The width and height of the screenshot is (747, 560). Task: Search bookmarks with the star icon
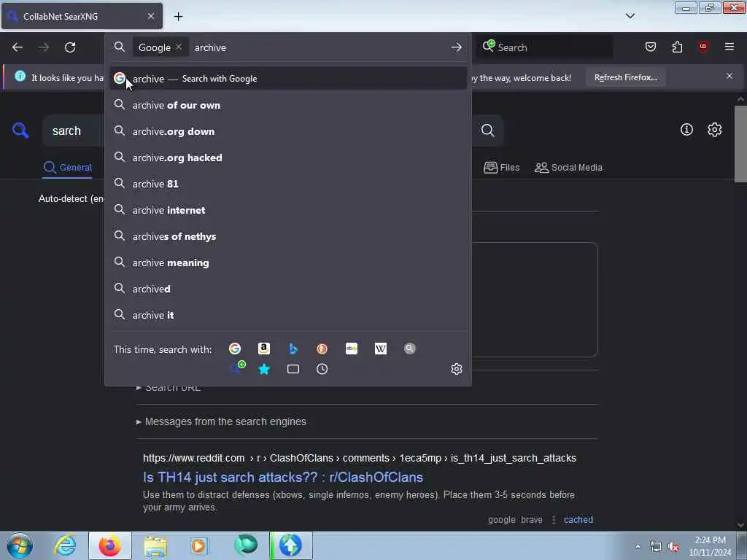(x=264, y=369)
